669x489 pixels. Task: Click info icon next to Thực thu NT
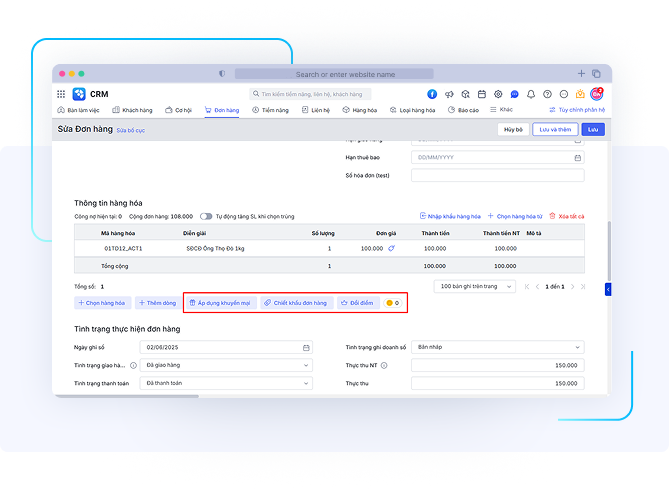coord(384,365)
